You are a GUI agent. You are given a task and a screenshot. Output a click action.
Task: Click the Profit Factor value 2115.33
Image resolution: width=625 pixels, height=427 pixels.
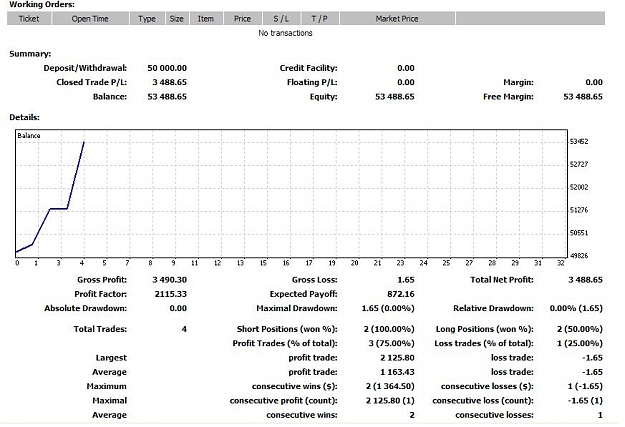pos(171,294)
